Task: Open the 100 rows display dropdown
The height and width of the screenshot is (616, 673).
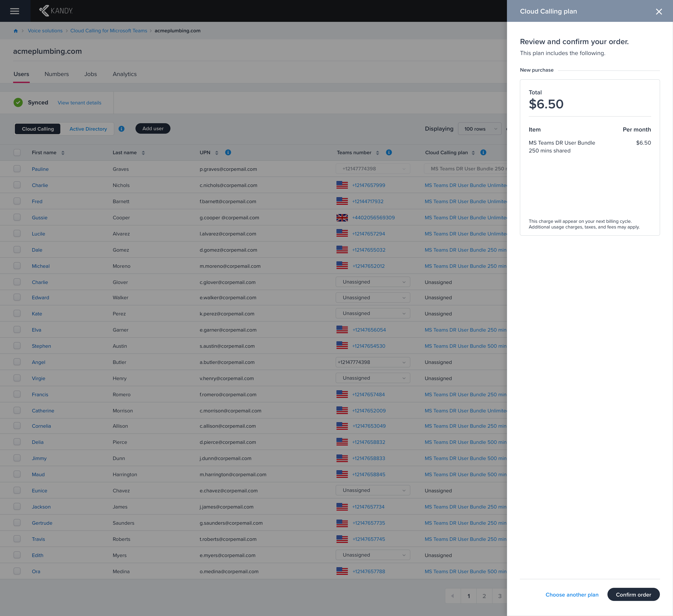Action: [x=480, y=129]
